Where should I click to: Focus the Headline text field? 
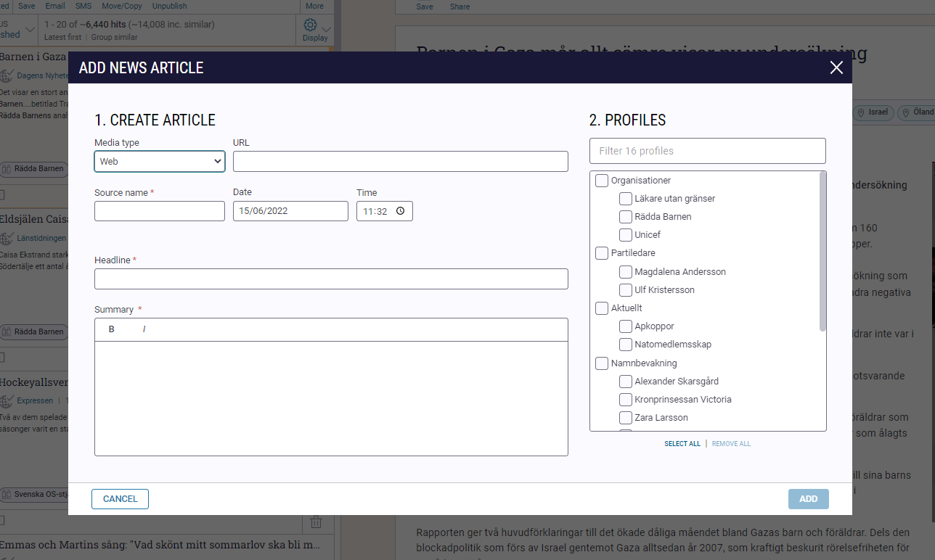(x=331, y=279)
